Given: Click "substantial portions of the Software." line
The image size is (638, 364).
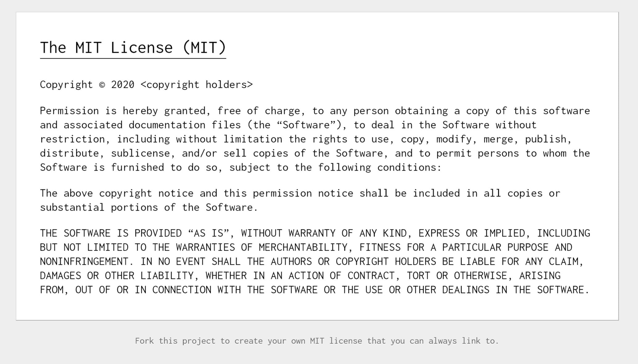Looking at the screenshot, I should 149,208.
